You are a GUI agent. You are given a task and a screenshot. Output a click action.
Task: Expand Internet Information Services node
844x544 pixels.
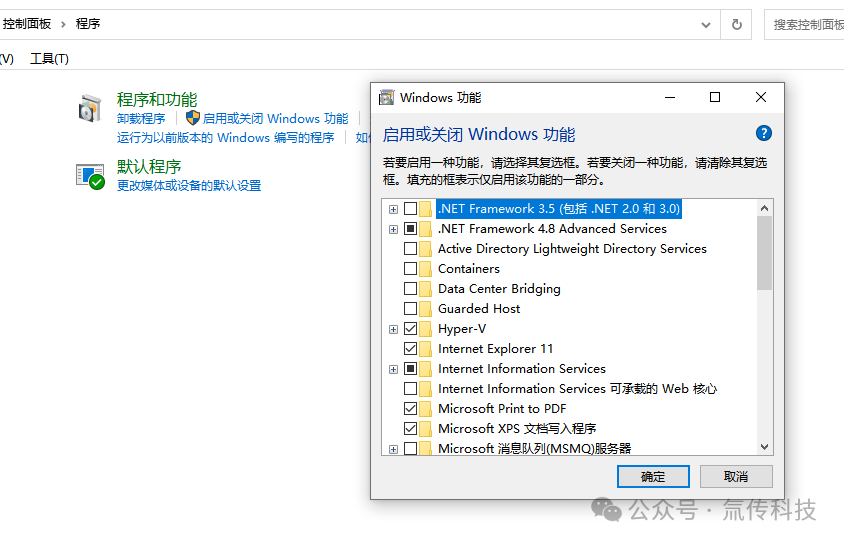tap(393, 370)
